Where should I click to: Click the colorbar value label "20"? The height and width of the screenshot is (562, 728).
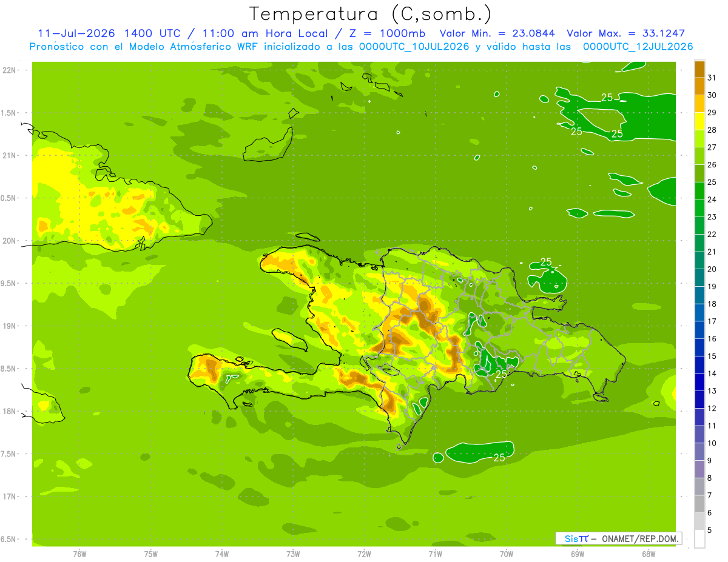(712, 269)
